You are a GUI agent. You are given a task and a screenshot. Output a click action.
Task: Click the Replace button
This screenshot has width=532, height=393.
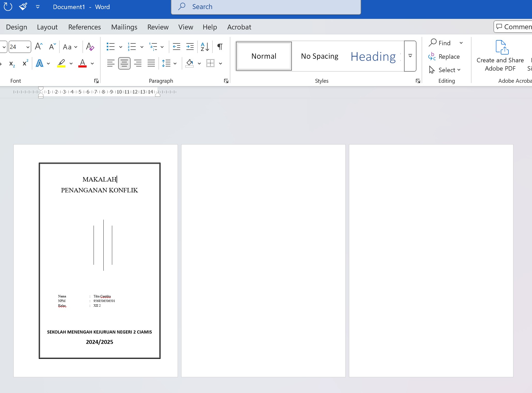pos(444,56)
